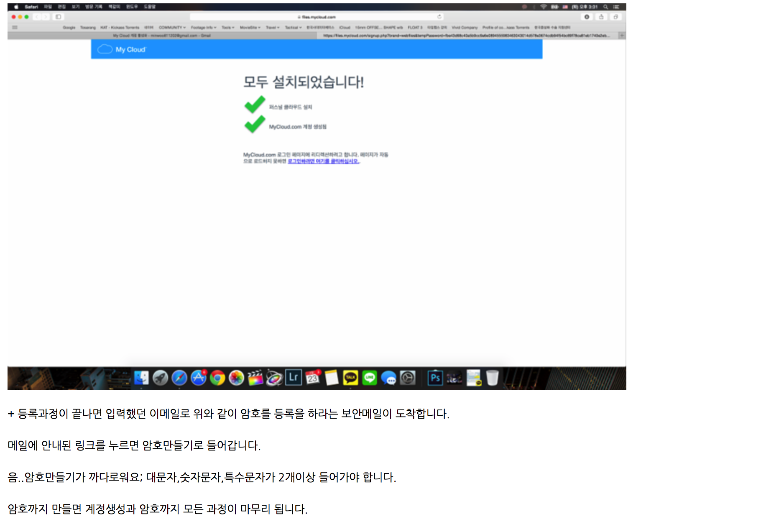Switch to the My Cloud Gmail tab
Screen dimensions: 761x532
[x=162, y=36]
